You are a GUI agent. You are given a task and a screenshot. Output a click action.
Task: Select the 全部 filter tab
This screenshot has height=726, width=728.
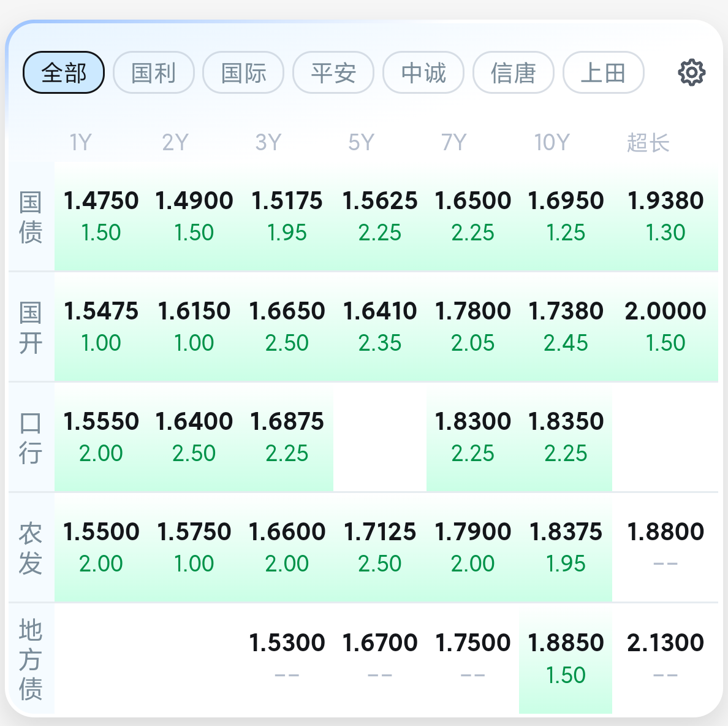point(64,73)
